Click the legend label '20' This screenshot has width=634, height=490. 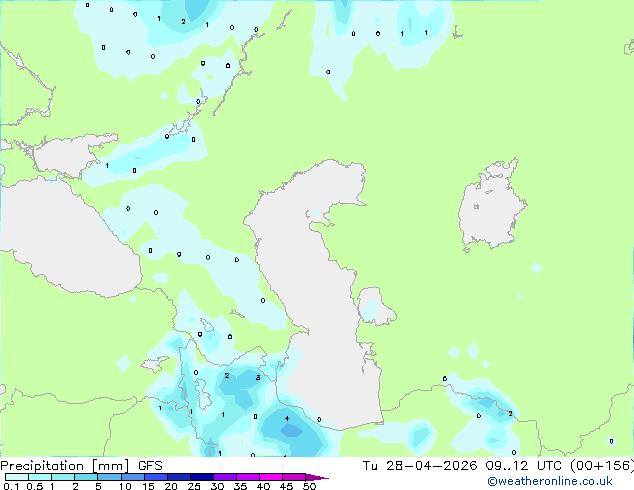(171, 486)
